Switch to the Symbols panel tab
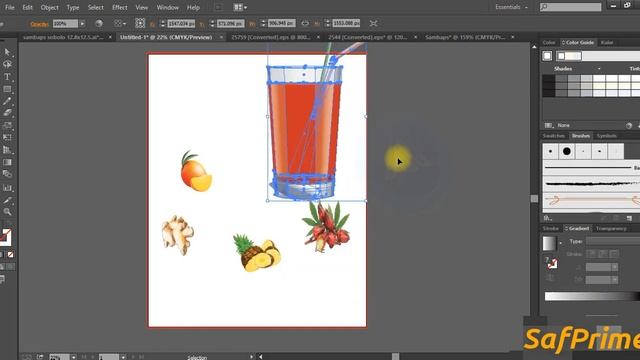The width and height of the screenshot is (640, 360). pyautogui.click(x=606, y=136)
